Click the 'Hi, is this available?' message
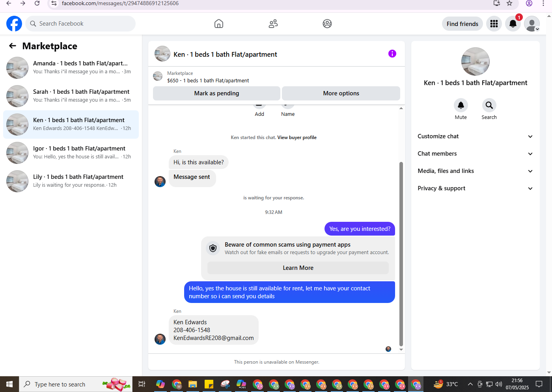 (x=199, y=162)
